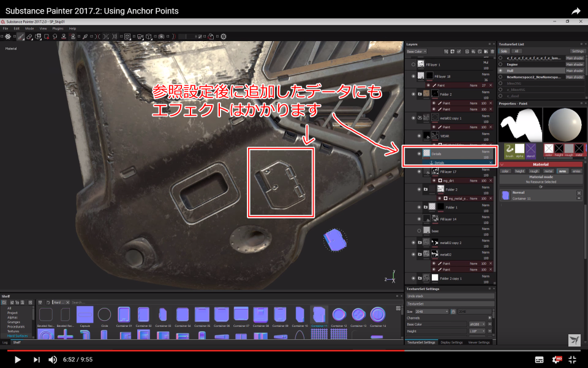Select the Clone stamp tool
This screenshot has width=588, height=368.
tap(64, 36)
